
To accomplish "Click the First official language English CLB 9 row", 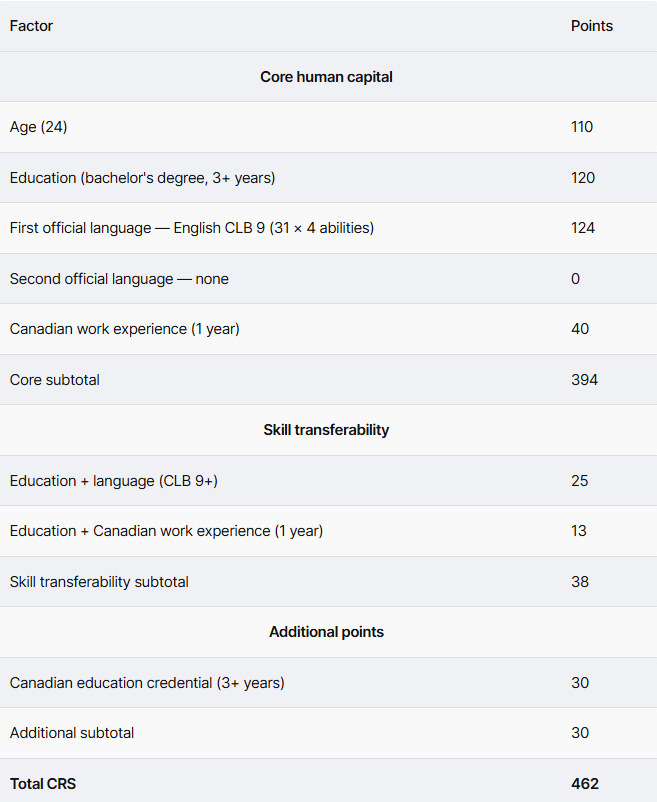I will (191, 228).
